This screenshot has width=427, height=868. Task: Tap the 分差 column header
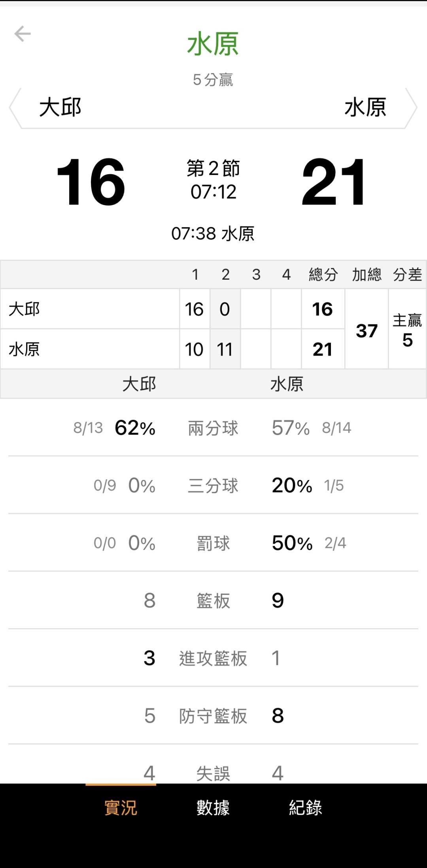(x=407, y=275)
